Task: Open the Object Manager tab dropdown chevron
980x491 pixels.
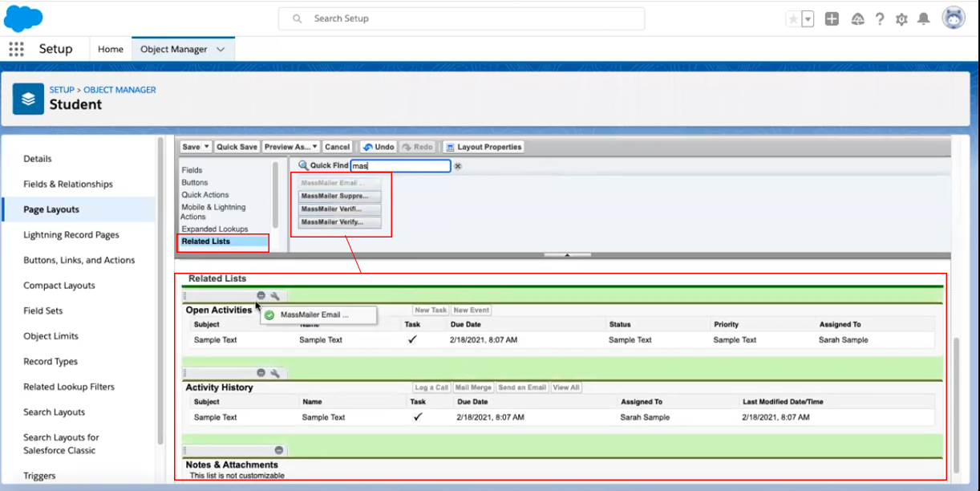Action: (221, 50)
